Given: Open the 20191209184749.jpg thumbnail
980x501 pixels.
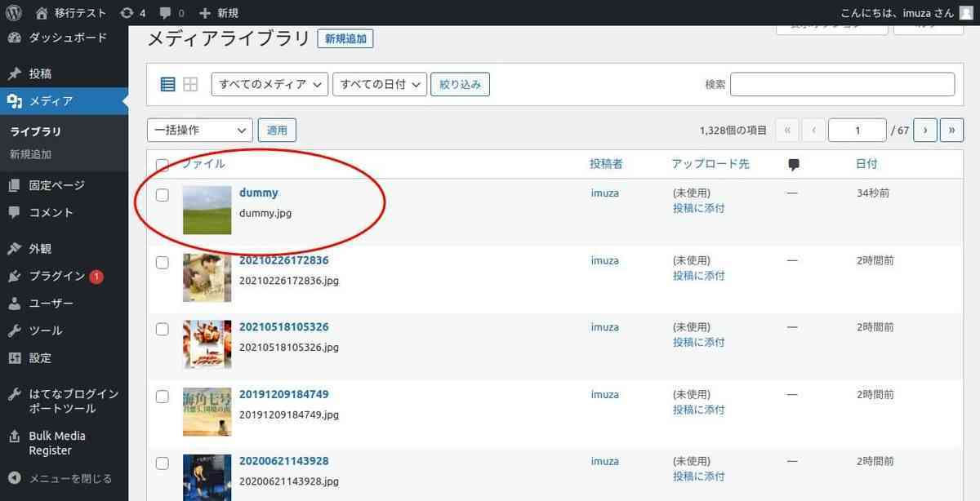Looking at the screenshot, I should coord(207,411).
